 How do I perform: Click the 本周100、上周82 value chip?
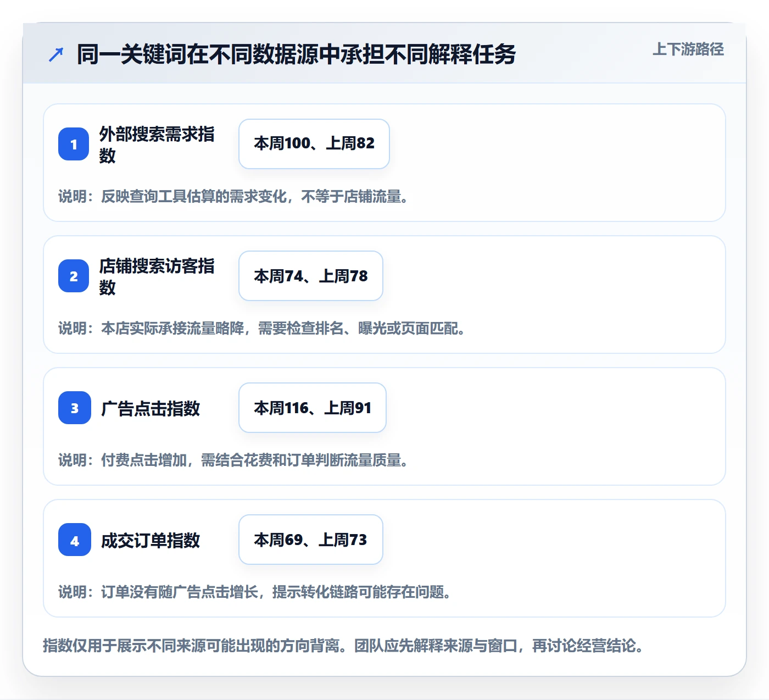click(x=314, y=144)
